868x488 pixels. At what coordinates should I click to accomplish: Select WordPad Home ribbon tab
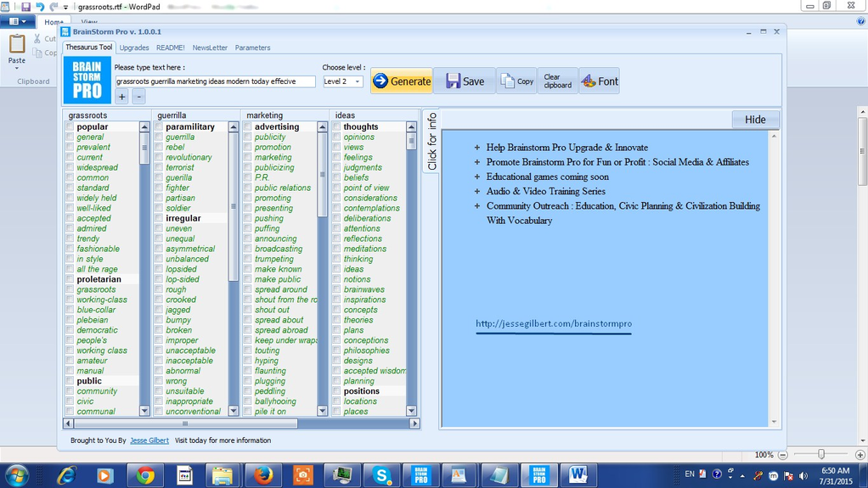point(54,22)
